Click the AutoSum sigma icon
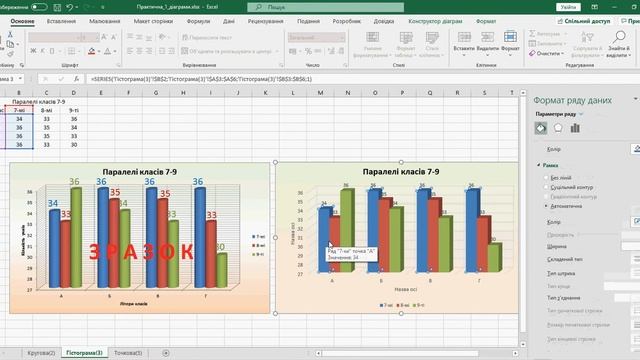640x360 pixels. click(x=532, y=33)
